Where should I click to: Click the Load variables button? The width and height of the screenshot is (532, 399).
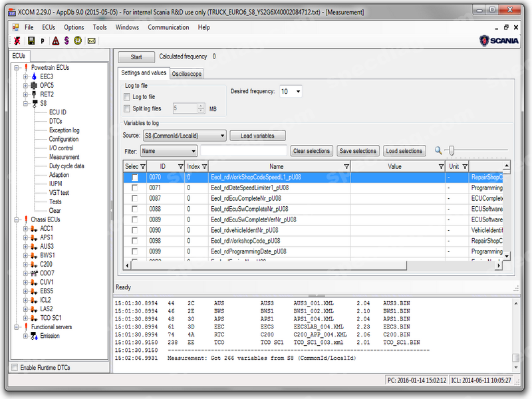click(x=257, y=136)
